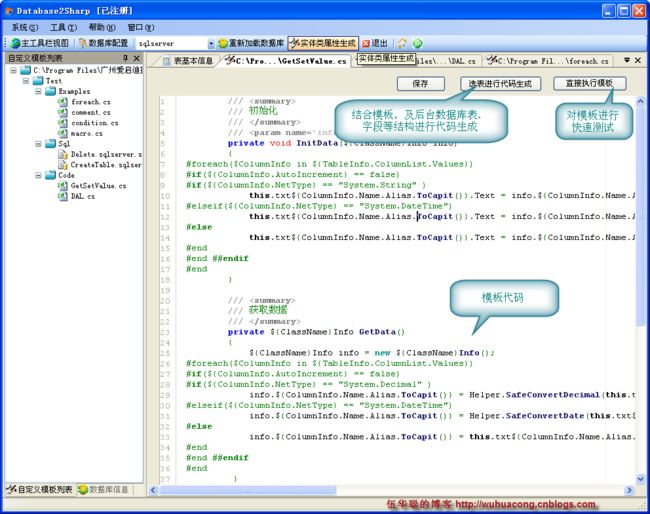Place cursor on 'private void InitData' line
This screenshot has width=650, height=514.
tap(342, 143)
